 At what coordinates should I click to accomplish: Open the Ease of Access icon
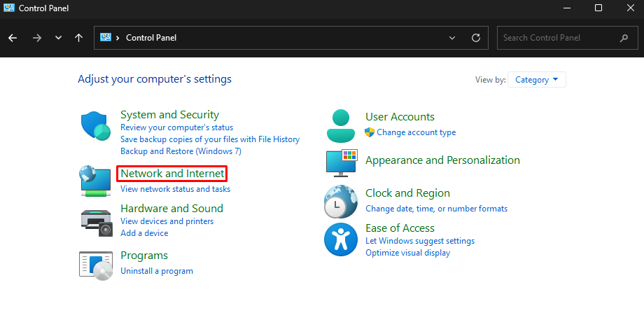[340, 239]
